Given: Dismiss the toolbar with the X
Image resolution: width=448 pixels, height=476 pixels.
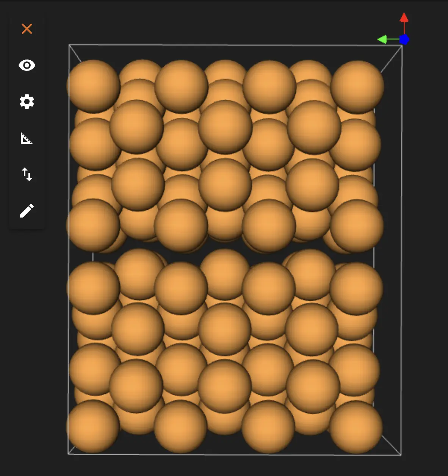Looking at the screenshot, I should 27,29.
